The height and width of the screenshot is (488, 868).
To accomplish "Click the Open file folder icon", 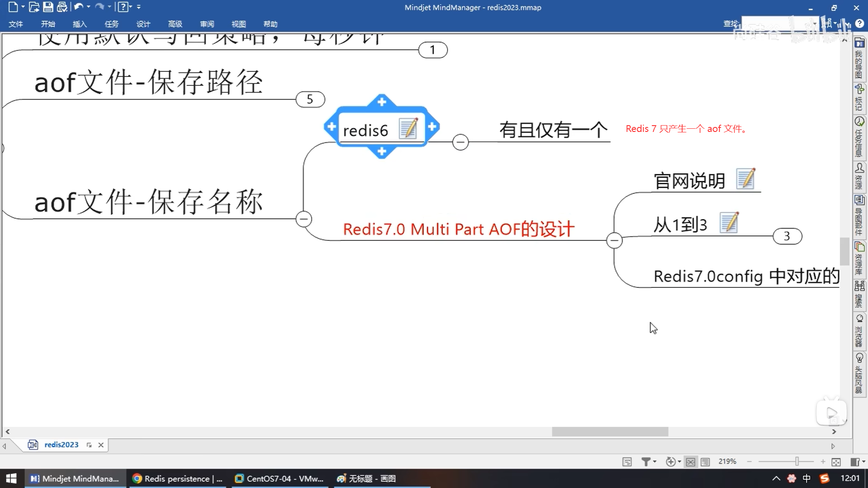I will tap(33, 7).
